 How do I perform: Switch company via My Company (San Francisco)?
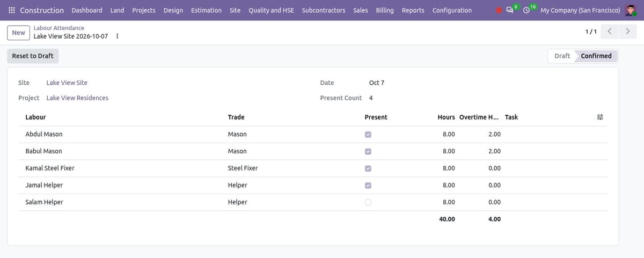click(580, 10)
